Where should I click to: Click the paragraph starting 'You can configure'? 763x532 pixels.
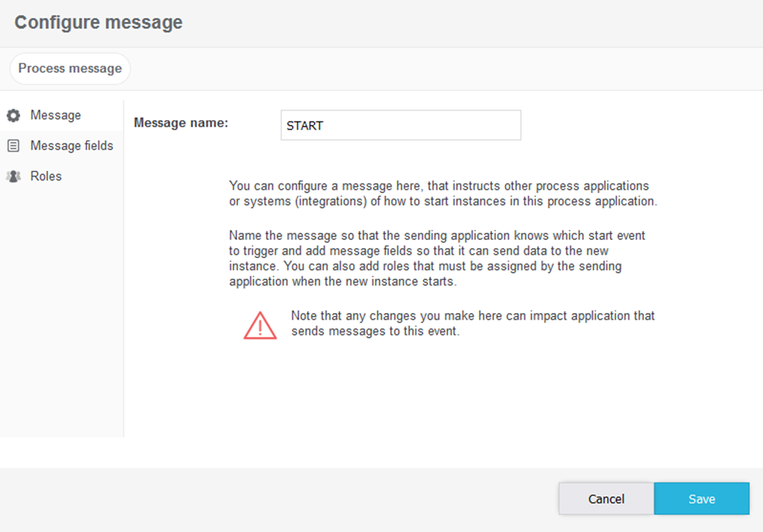pos(442,194)
